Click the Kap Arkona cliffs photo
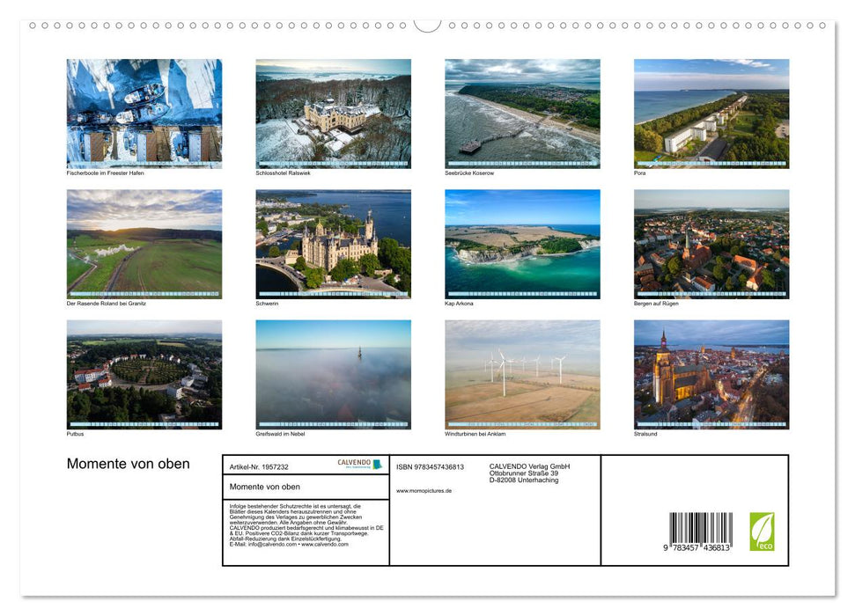The image size is (855, 616). [x=521, y=245]
